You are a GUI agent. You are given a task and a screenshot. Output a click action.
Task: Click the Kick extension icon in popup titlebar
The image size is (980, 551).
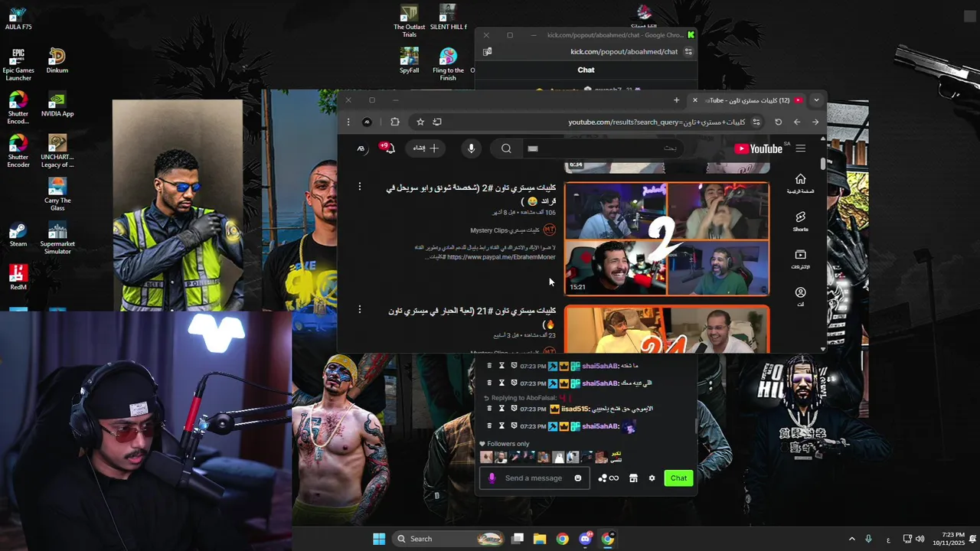coord(691,35)
